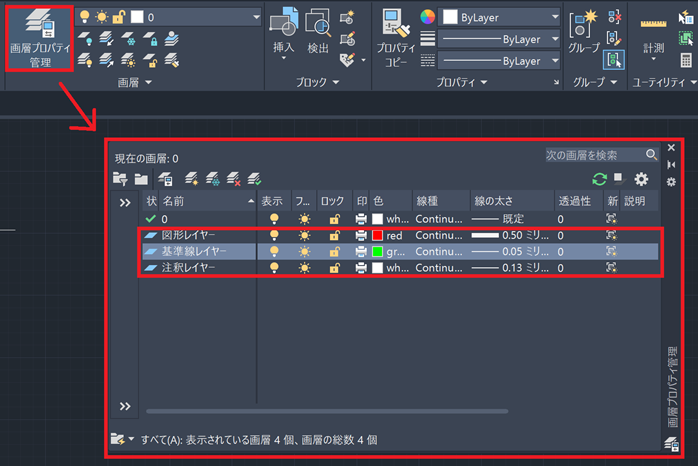
Task: Toggle the freeze sun of 図形レイヤー row
Action: [304, 235]
